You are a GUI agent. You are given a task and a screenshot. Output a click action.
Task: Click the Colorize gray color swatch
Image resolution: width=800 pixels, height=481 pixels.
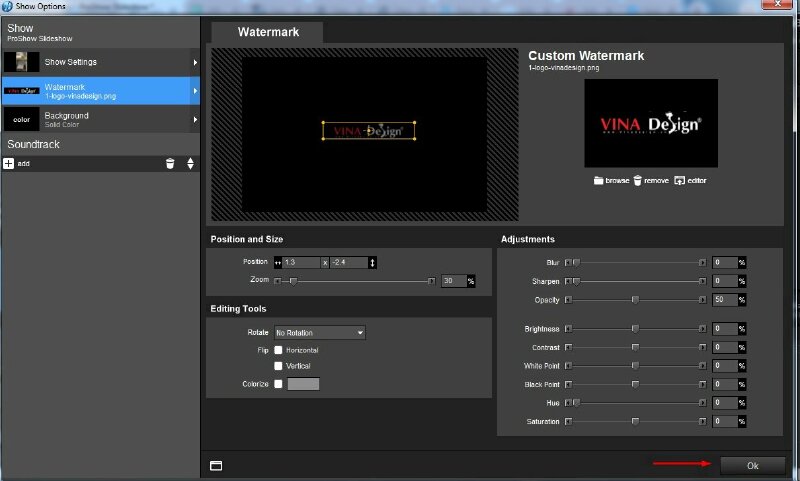tap(303, 384)
